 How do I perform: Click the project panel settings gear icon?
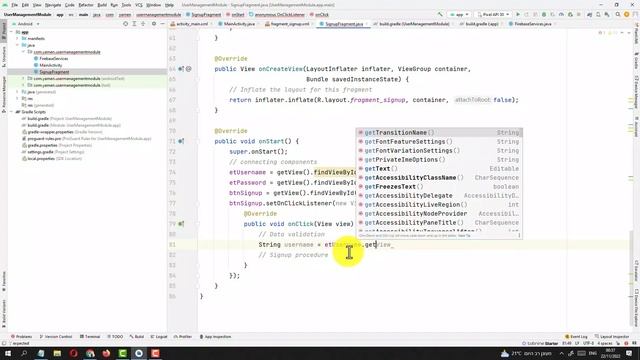[154, 24]
